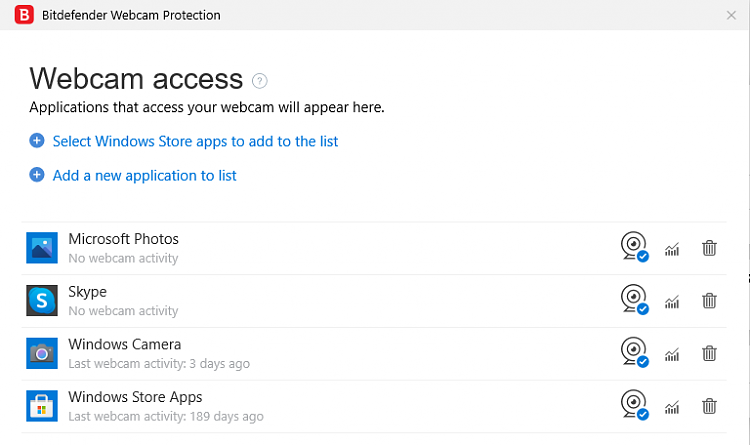Screen dimensions: 750x445
Task: Toggle webcam permission for Skype
Action: coord(634,300)
